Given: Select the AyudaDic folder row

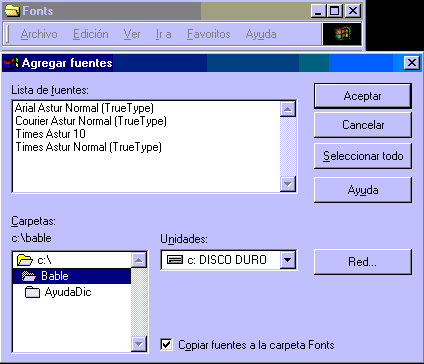Looking at the screenshot, I should tap(72, 292).
